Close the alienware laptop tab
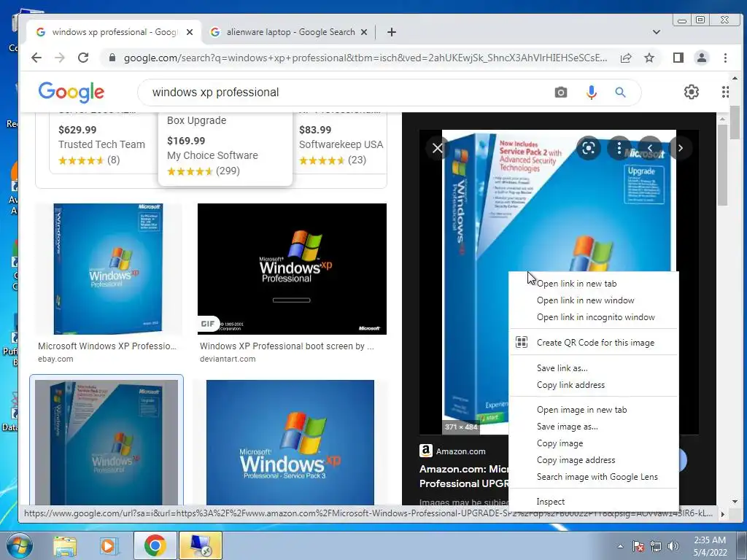The height and width of the screenshot is (560, 747). pyautogui.click(x=364, y=32)
